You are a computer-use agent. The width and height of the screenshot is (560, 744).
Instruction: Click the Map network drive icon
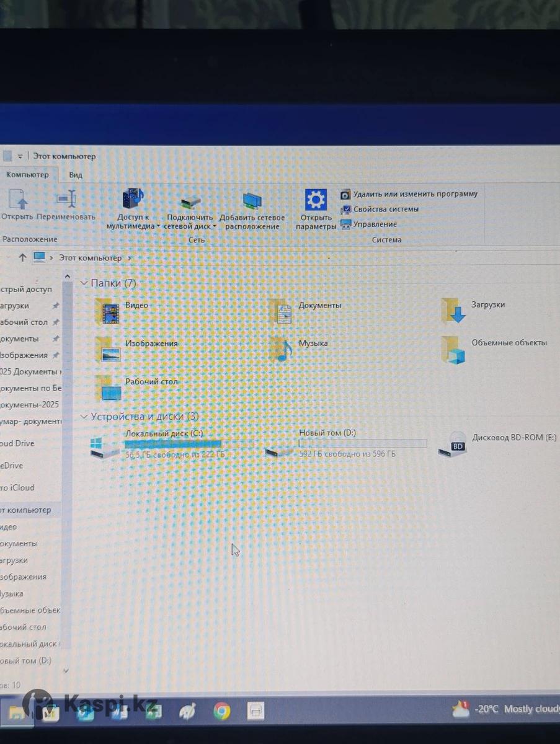click(x=191, y=201)
